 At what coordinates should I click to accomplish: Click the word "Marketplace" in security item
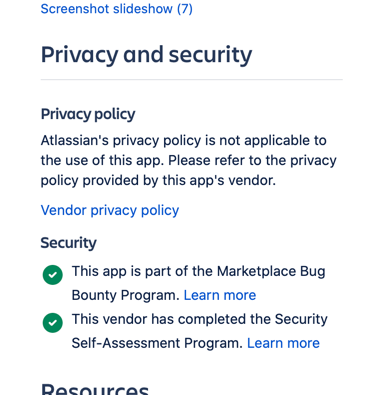pyautogui.click(x=256, y=271)
